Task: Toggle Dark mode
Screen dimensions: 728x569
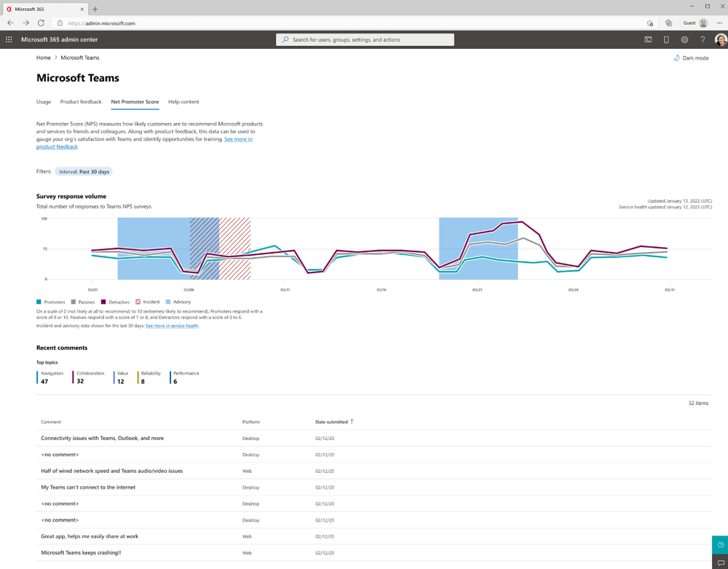Action: pos(691,58)
